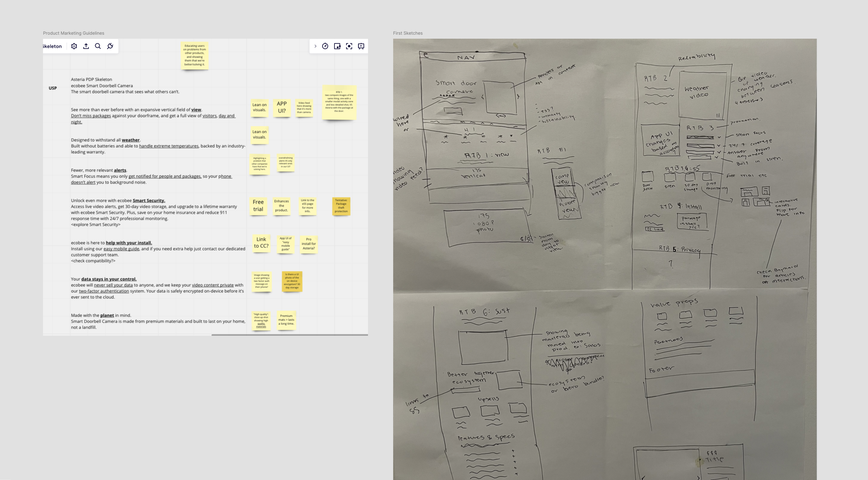Click the <check compatibility?> placeholder text
Image resolution: width=868 pixels, height=480 pixels.
(93, 261)
